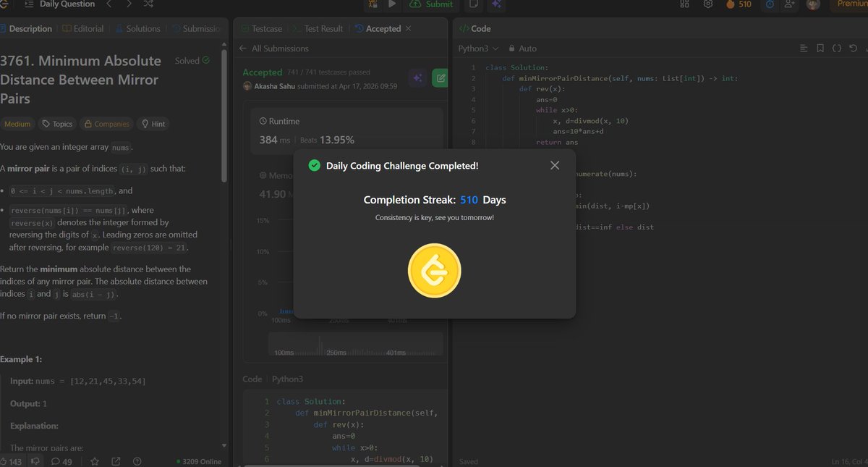868x467 pixels.
Task: Run the code with the play button
Action: click(391, 4)
